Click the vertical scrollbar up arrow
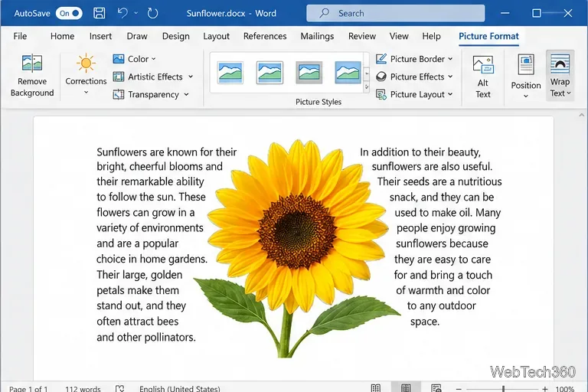588x392 pixels. 582,115
